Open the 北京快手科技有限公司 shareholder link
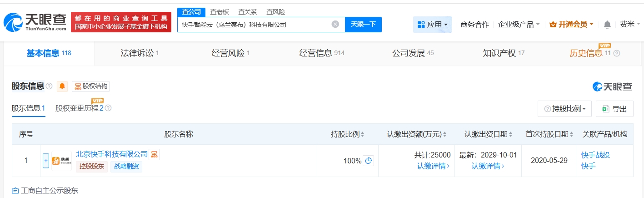This screenshot has width=644, height=198. pos(112,155)
